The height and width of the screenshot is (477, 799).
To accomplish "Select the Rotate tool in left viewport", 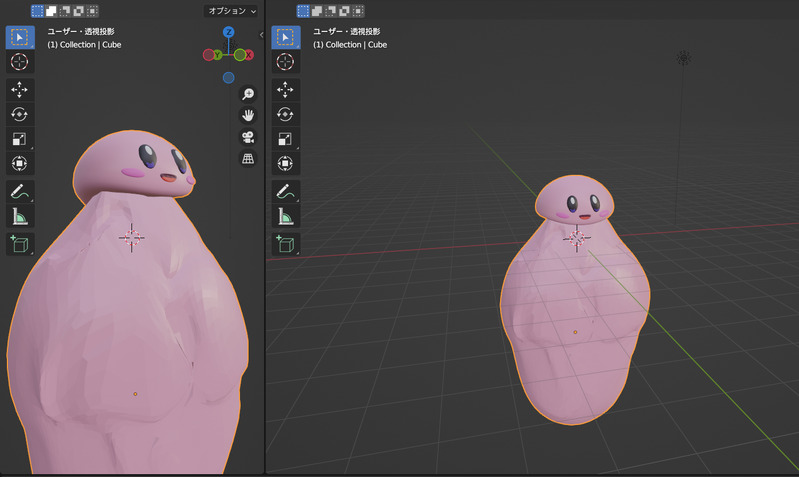I will click(x=20, y=114).
